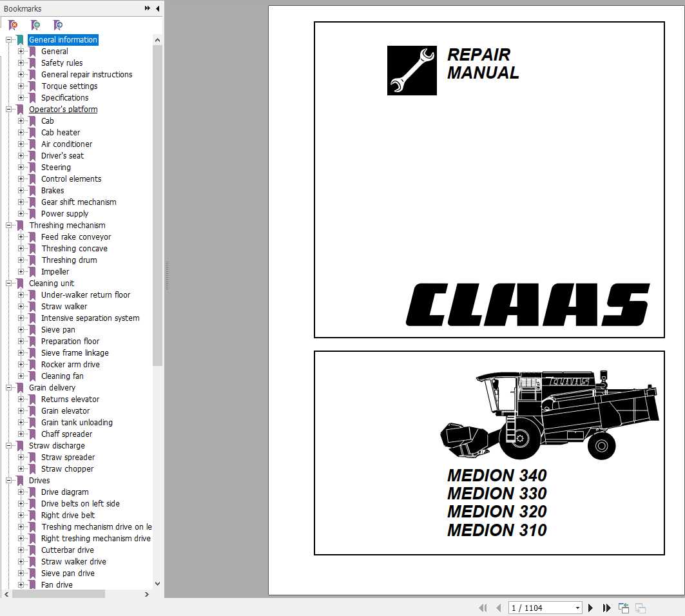This screenshot has height=616, width=685.
Task: Open the Rocker arm drive bookmark
Action: point(70,364)
